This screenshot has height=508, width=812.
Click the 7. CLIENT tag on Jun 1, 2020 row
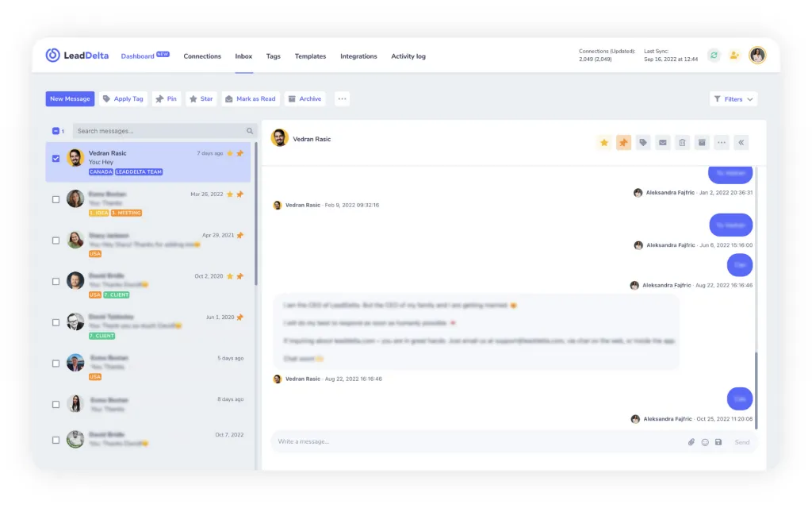click(x=102, y=336)
